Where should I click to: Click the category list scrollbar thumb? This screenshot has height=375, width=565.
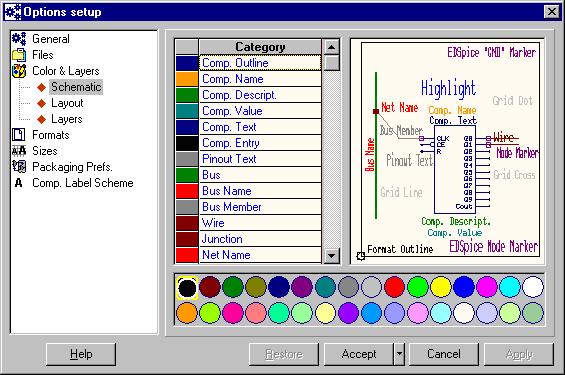coord(332,63)
